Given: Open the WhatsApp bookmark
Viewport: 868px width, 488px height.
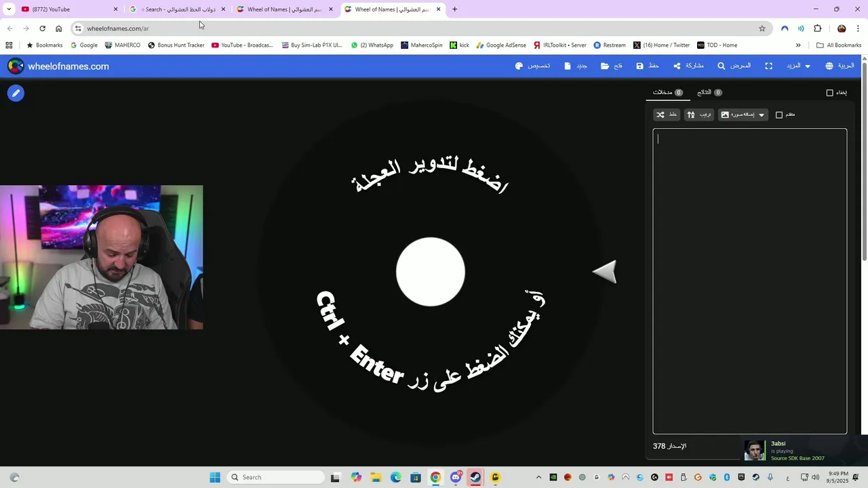Looking at the screenshot, I should pos(372,45).
